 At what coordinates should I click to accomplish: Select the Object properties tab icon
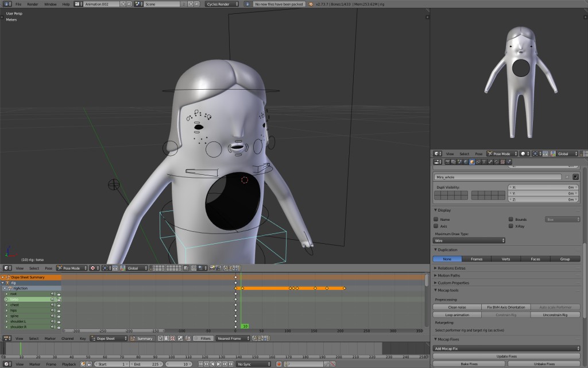[471, 163]
